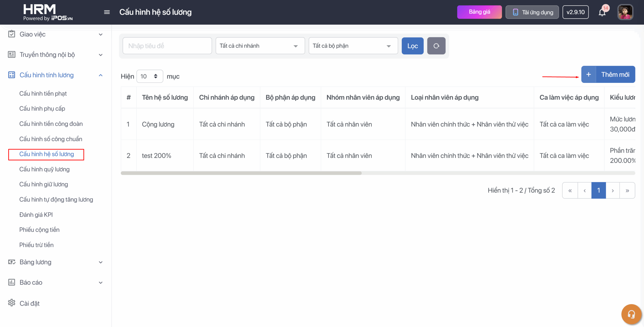This screenshot has height=327, width=644.
Task: Open the headset support chat icon
Action: click(631, 314)
